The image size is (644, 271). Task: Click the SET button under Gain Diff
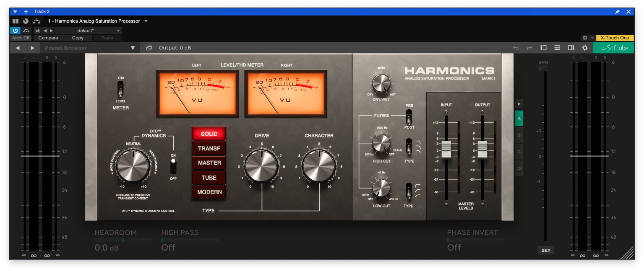tap(546, 250)
